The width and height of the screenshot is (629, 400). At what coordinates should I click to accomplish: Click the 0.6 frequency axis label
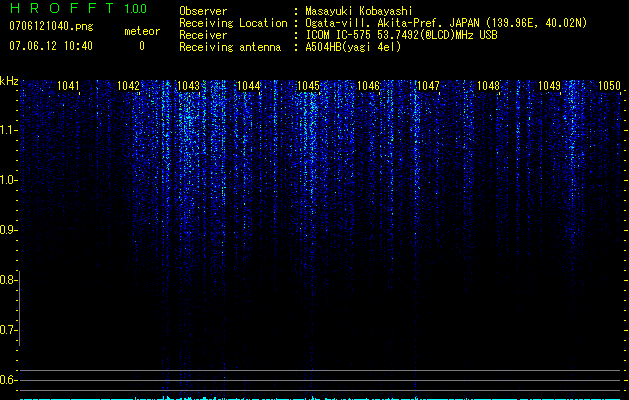pyautogui.click(x=7, y=380)
